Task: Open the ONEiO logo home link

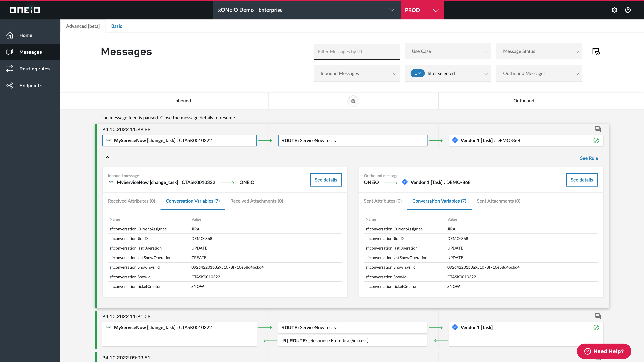Action: click(x=24, y=10)
